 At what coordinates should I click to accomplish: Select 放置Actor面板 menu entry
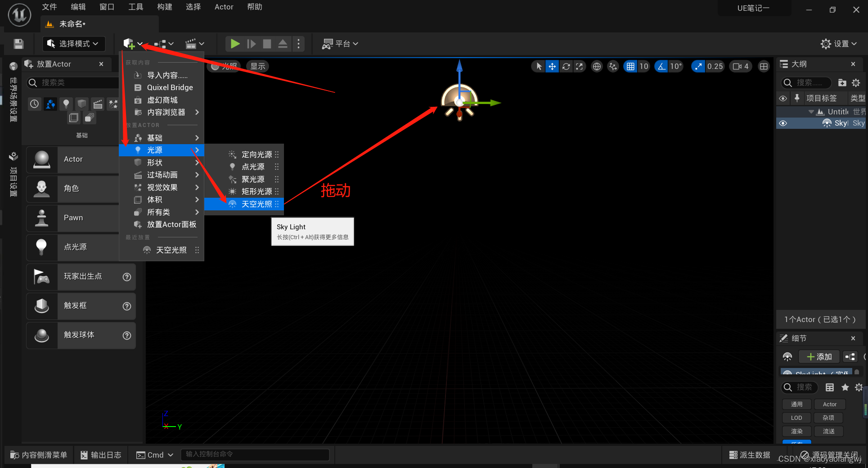162,224
